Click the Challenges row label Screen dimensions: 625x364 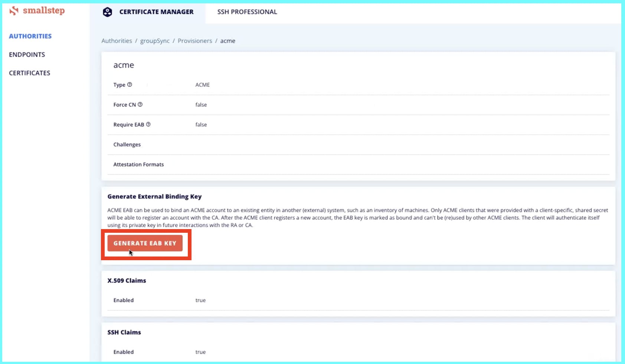coord(127,145)
